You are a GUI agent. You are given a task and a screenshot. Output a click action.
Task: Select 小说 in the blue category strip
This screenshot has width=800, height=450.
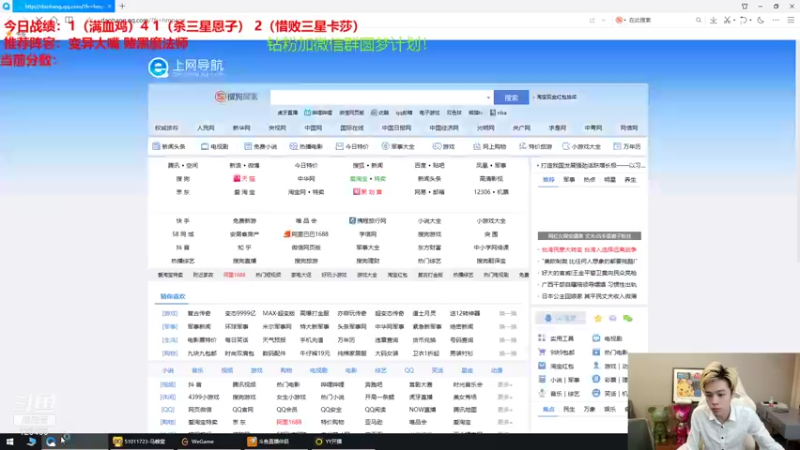pos(168,370)
